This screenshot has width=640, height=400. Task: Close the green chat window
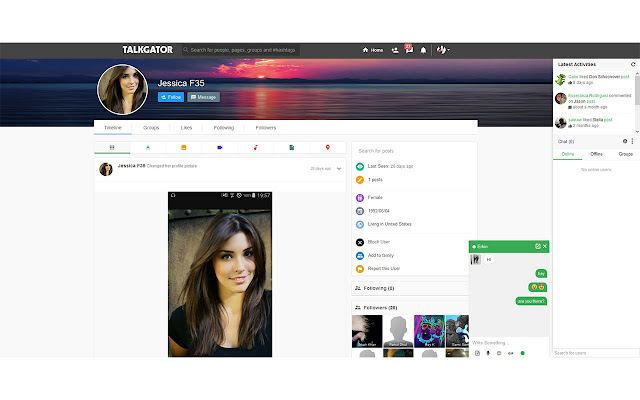coord(544,246)
